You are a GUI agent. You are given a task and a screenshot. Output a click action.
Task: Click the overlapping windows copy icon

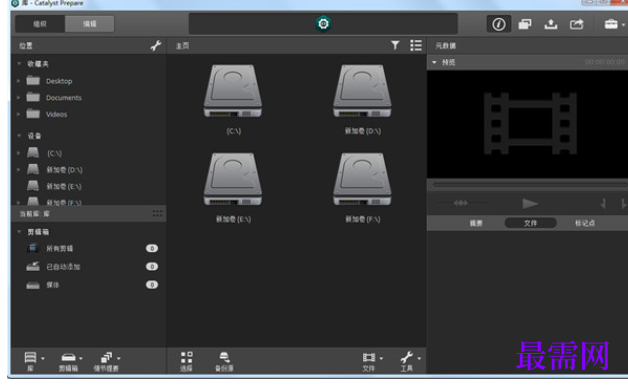coord(525,24)
